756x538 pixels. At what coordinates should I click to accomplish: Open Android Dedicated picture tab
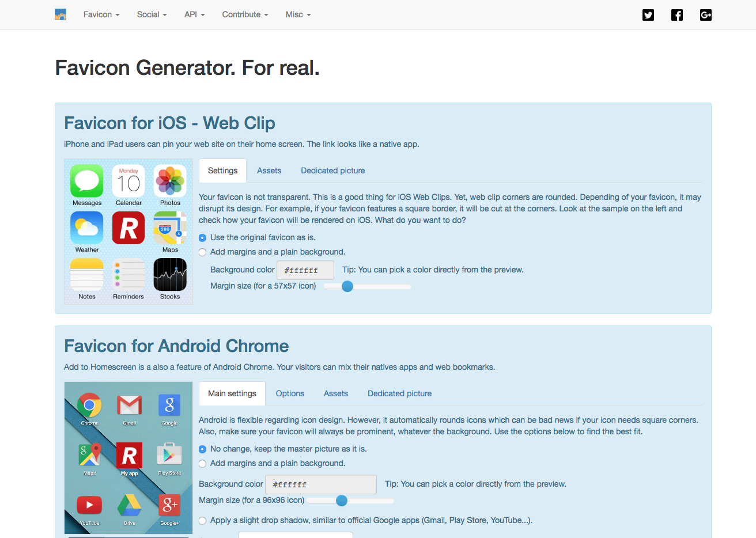[400, 393]
